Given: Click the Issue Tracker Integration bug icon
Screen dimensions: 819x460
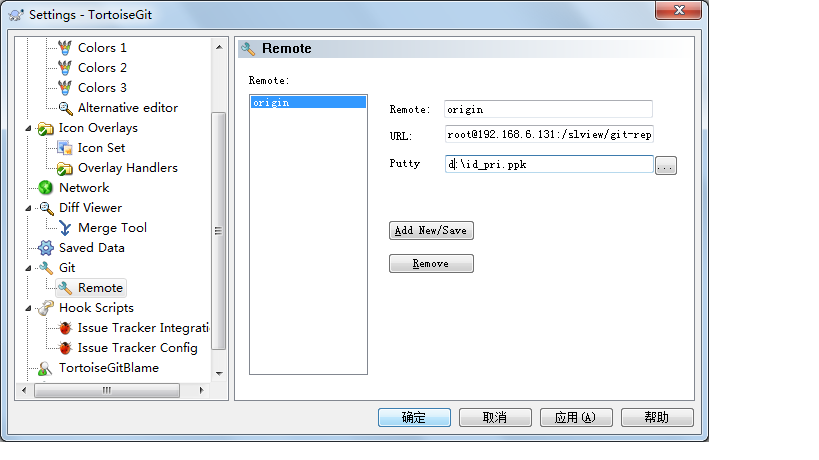Looking at the screenshot, I should (x=65, y=328).
